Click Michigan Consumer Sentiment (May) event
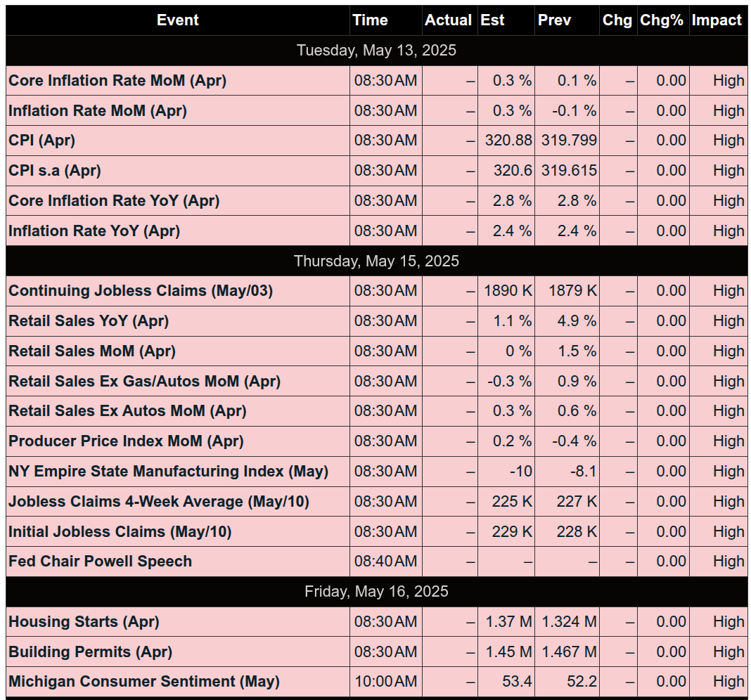This screenshot has width=751, height=700. click(144, 681)
